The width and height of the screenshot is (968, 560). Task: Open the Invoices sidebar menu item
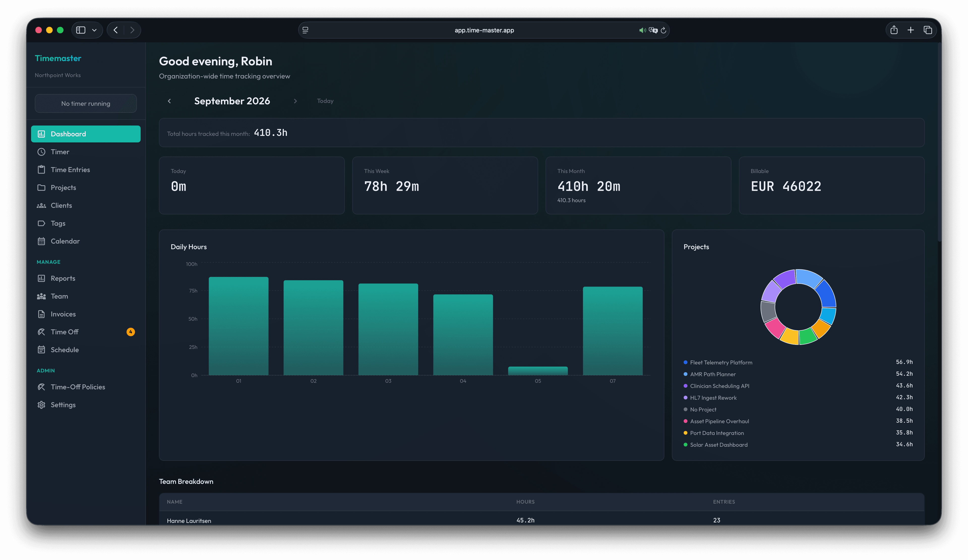pyautogui.click(x=86, y=314)
